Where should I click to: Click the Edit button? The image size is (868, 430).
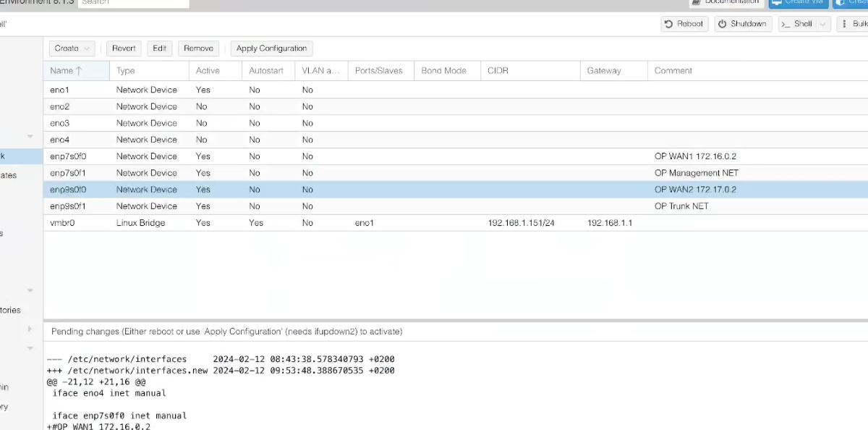coord(160,49)
